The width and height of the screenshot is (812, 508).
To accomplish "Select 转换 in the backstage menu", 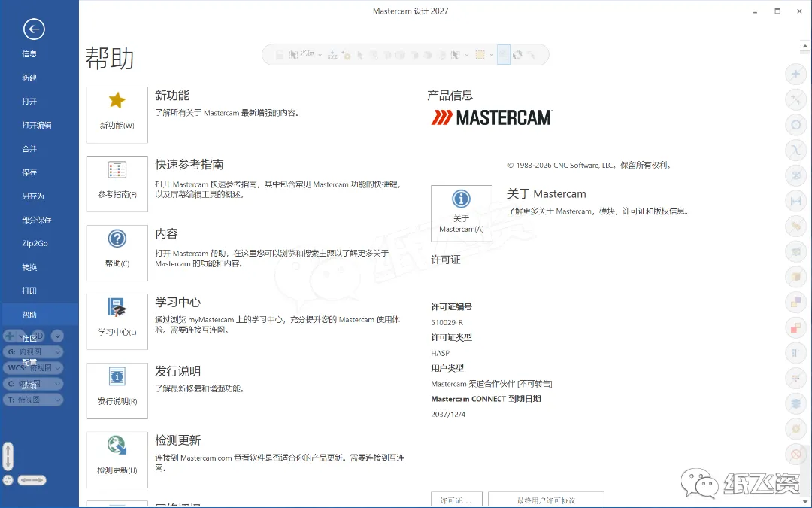I will tap(29, 267).
